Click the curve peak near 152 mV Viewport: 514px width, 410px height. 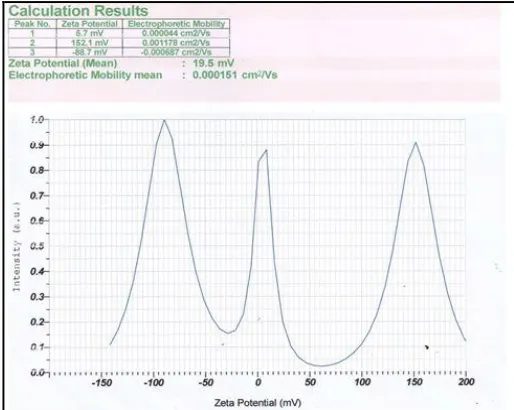tap(416, 143)
